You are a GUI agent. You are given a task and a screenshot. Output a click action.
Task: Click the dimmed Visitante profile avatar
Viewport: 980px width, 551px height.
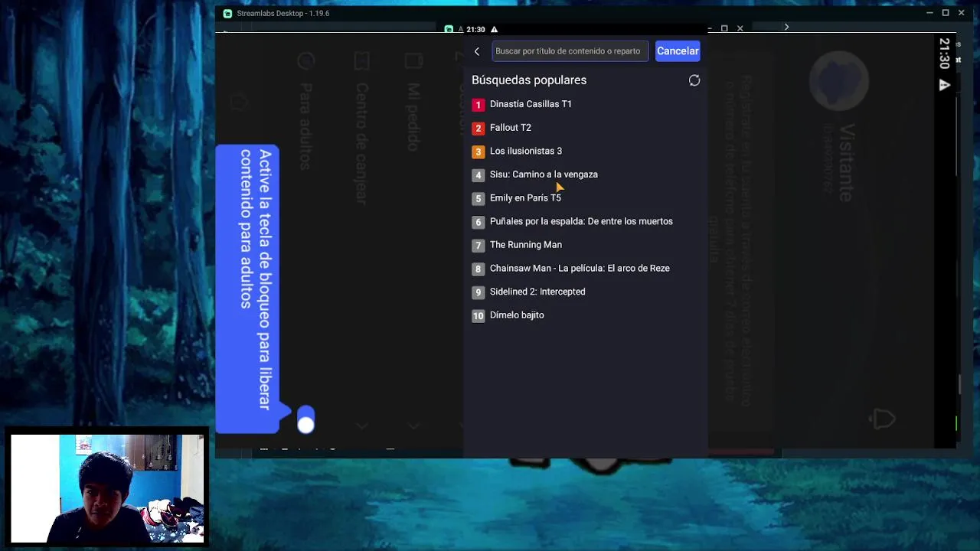[839, 80]
